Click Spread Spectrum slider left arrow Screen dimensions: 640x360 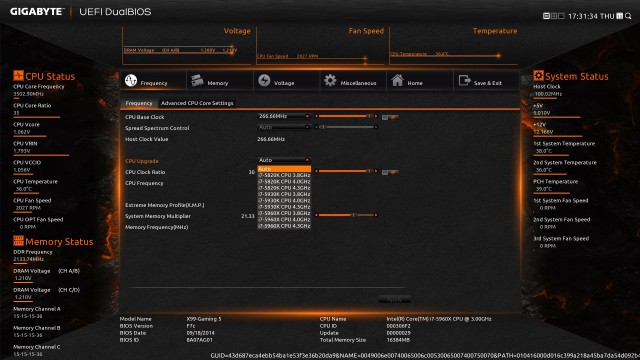pos(316,127)
